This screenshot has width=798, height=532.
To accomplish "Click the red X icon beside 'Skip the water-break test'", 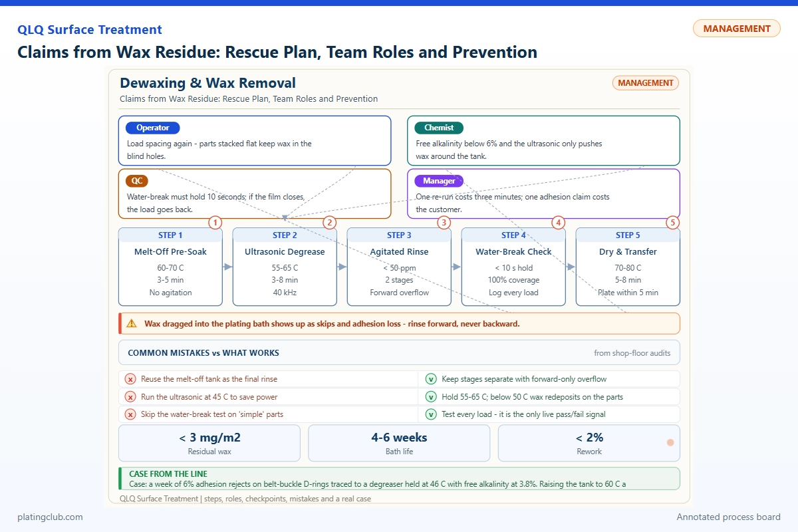I will click(130, 414).
